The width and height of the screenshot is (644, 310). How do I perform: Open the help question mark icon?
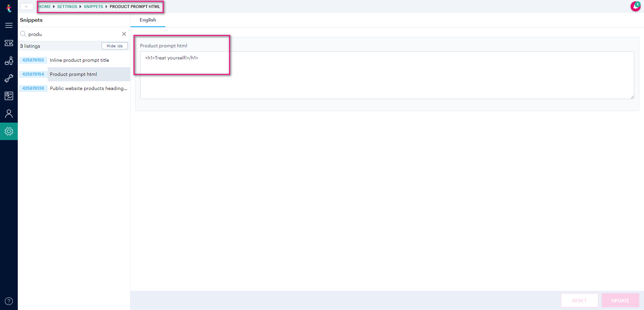pos(9,301)
